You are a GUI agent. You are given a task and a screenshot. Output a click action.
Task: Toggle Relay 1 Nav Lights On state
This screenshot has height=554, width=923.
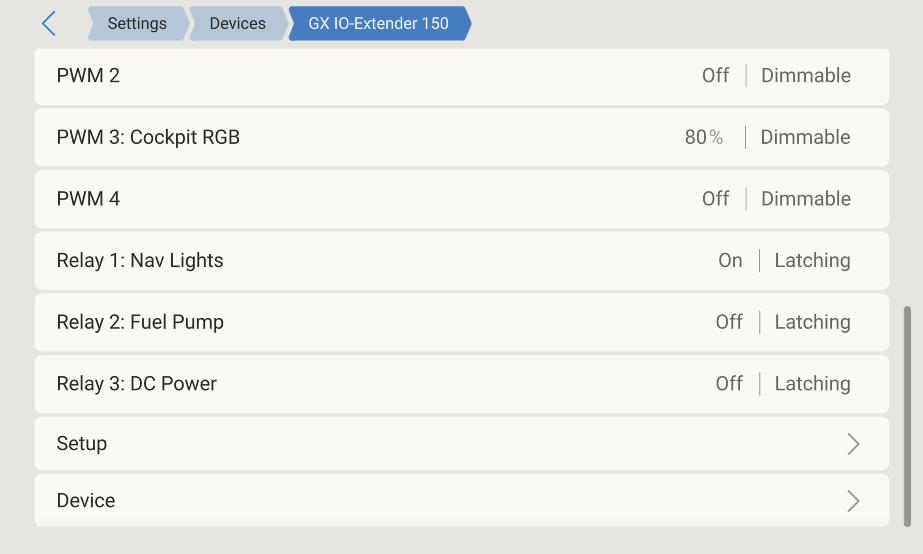pos(730,261)
